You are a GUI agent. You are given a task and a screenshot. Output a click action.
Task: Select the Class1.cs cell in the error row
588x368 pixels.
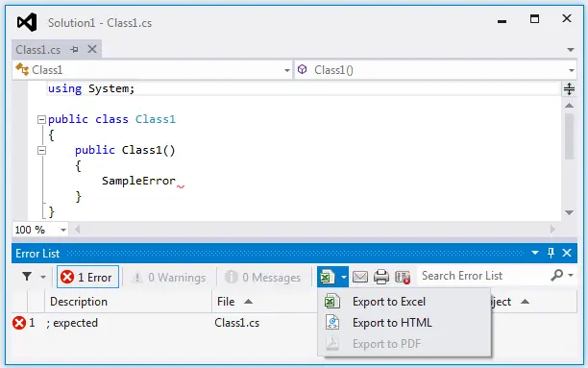236,323
